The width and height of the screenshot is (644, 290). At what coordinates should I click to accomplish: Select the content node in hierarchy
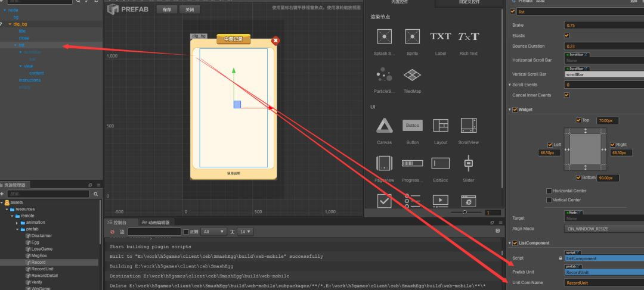click(x=36, y=73)
